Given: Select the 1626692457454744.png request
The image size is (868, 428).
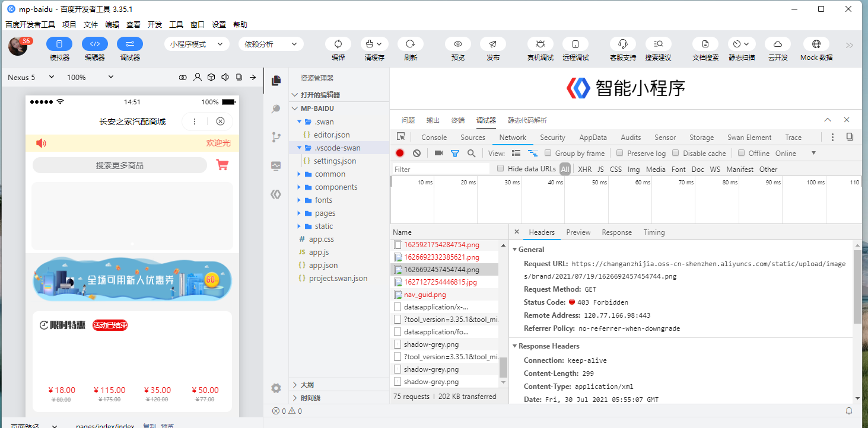Looking at the screenshot, I should point(444,269).
